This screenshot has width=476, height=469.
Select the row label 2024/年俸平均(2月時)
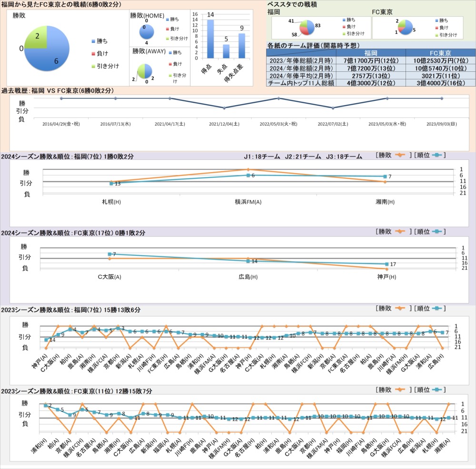301,76
